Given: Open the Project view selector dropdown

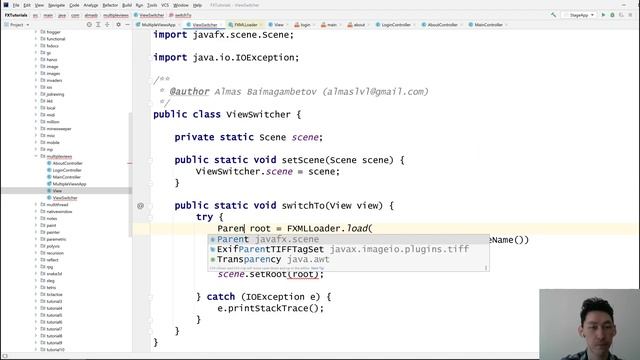Looking at the screenshot, I should point(17,25).
